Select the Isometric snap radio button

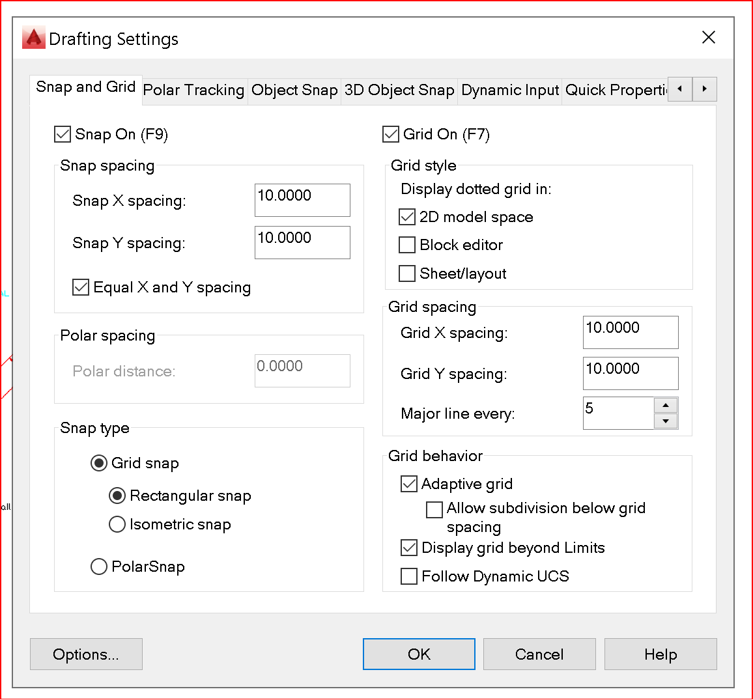(x=117, y=524)
